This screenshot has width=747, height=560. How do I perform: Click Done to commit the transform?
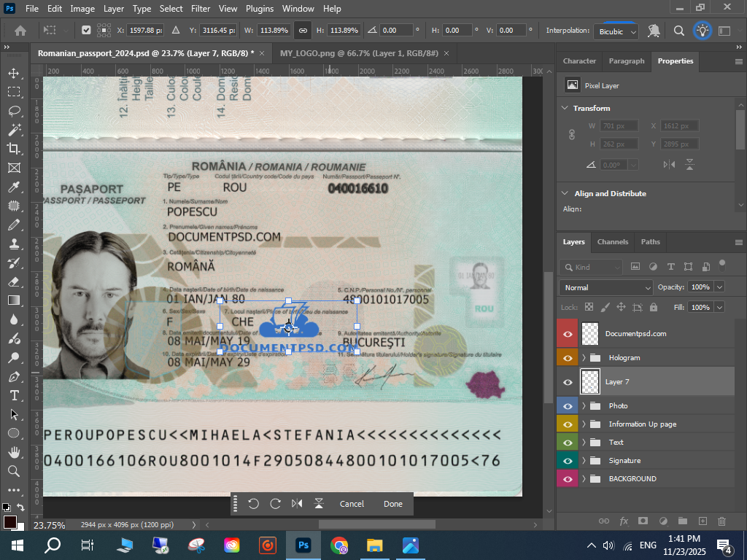tap(392, 504)
